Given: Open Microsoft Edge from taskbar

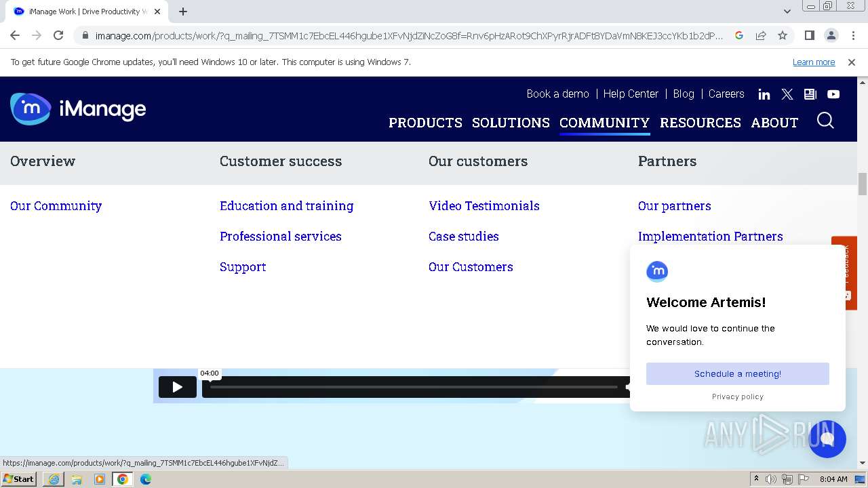Looking at the screenshot, I should pyautogui.click(x=146, y=479).
